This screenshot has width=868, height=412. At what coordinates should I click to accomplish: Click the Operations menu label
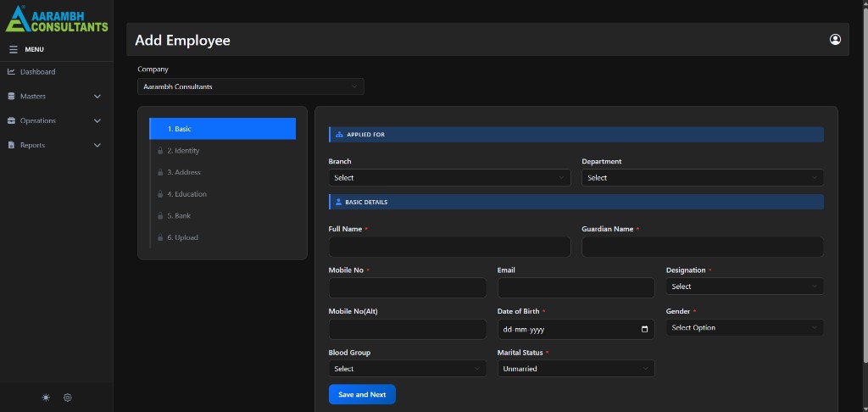[38, 120]
